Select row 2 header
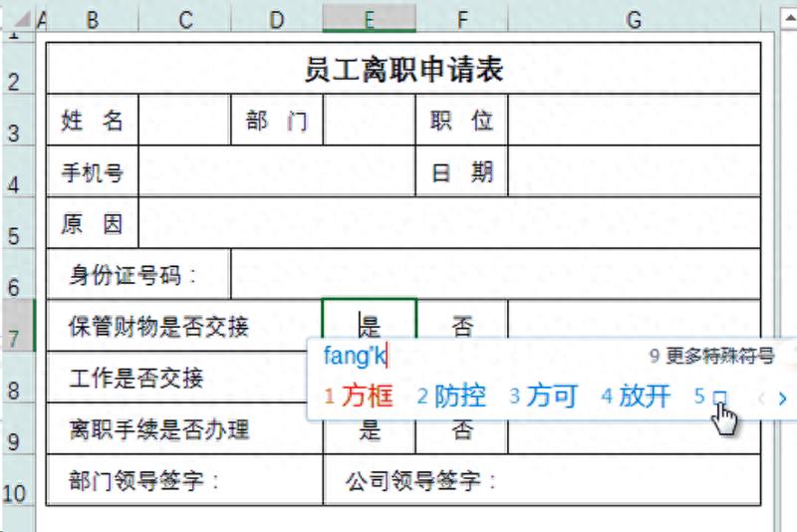 click(18, 68)
